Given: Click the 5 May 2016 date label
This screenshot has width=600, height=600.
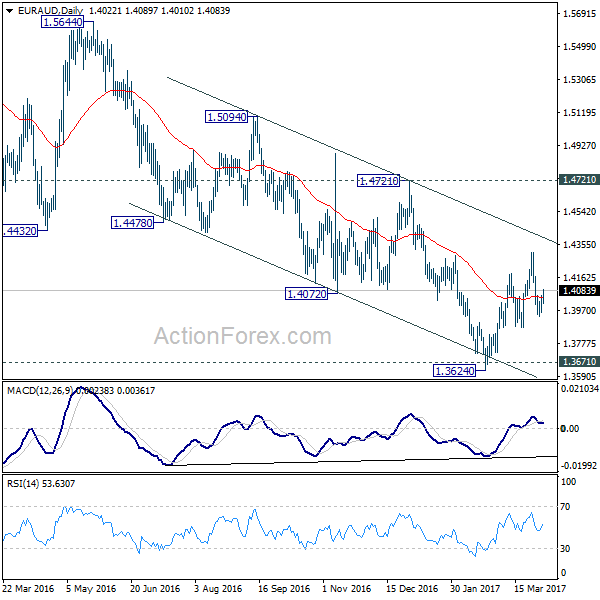Looking at the screenshot, I should pyautogui.click(x=91, y=589).
